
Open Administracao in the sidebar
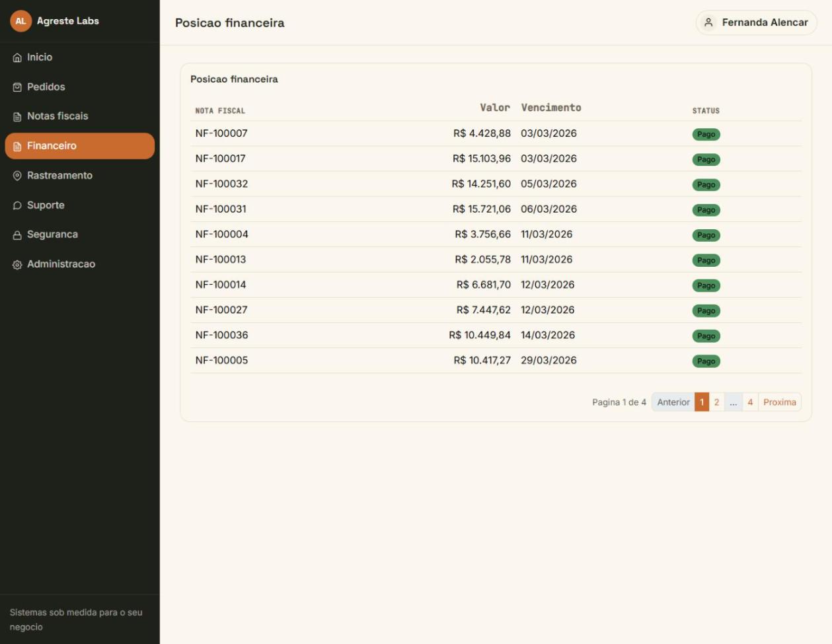(79, 264)
